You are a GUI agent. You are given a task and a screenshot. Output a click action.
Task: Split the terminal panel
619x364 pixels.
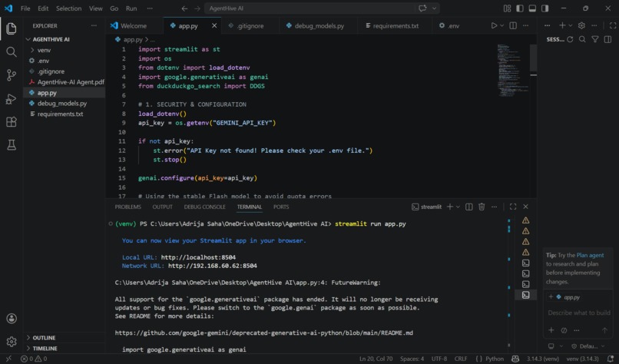[x=469, y=207]
